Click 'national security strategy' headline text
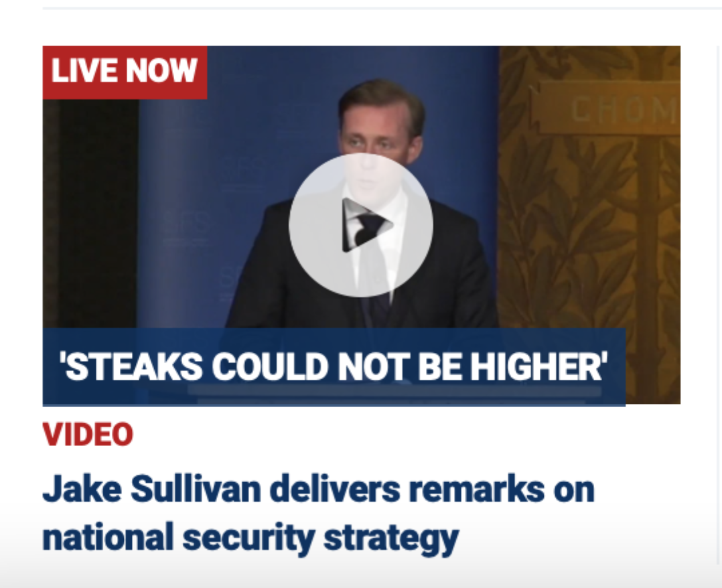722x588 pixels. [251, 538]
